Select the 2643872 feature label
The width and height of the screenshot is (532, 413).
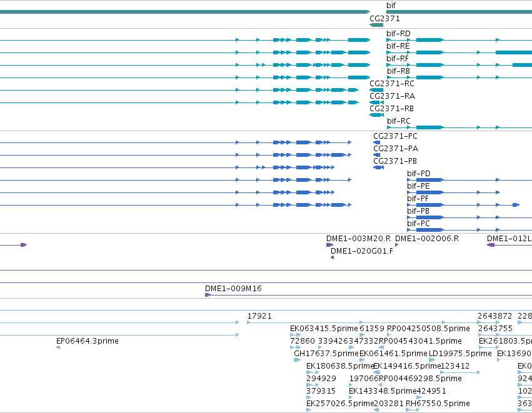click(x=494, y=316)
